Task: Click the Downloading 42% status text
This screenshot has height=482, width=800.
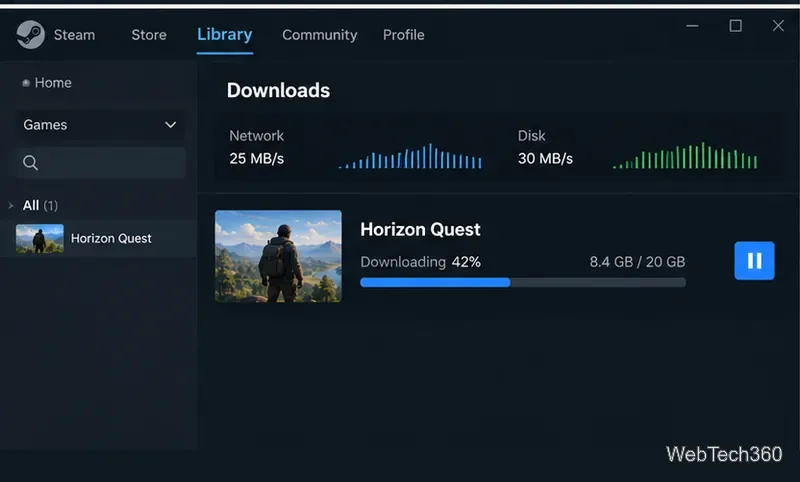Action: tap(420, 262)
